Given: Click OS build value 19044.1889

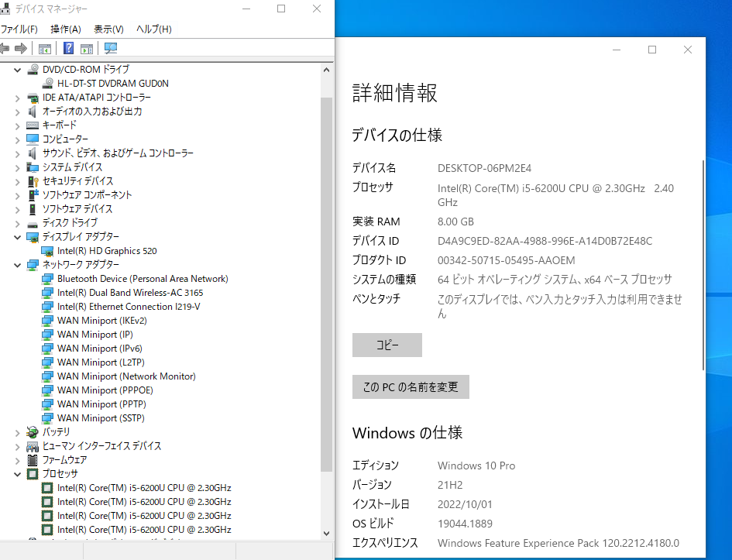Looking at the screenshot, I should pos(465,524).
